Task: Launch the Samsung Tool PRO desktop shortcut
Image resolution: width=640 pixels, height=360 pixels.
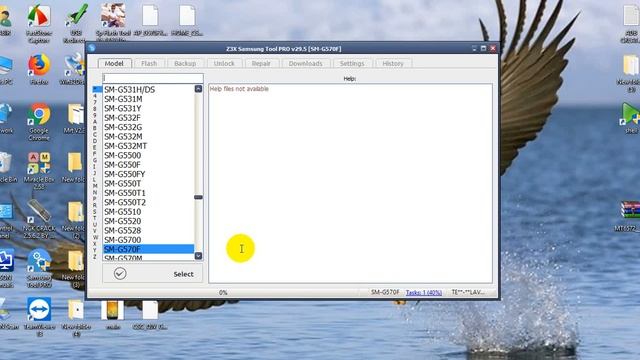Action: coord(39,269)
